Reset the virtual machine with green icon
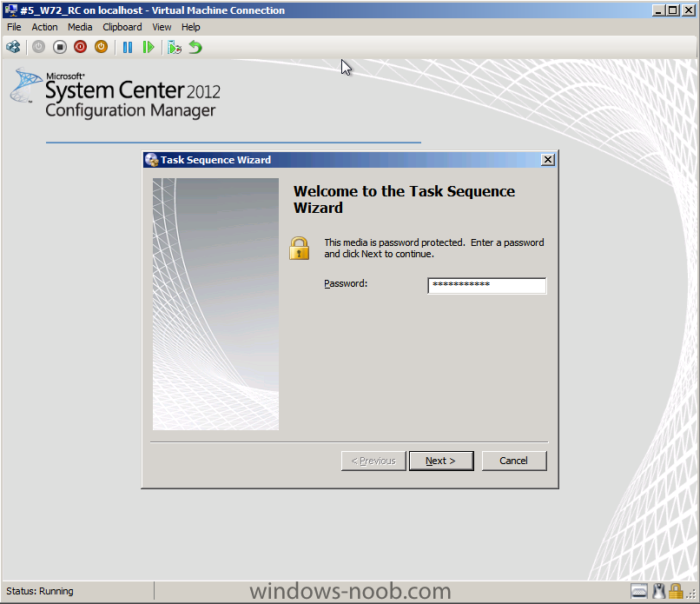The image size is (700, 604). coord(149,47)
